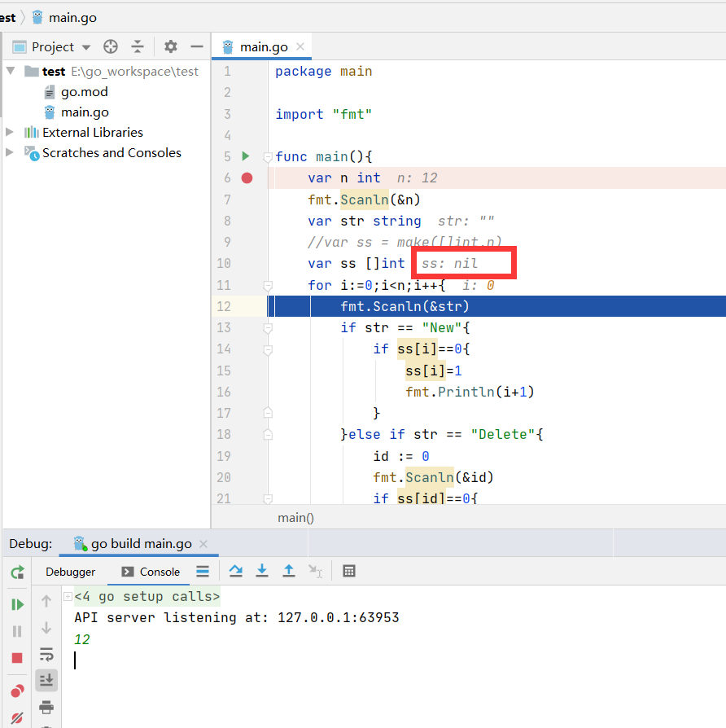Image resolution: width=726 pixels, height=728 pixels.
Task: Open the View Breakpoints dialog
Action: pyautogui.click(x=16, y=691)
